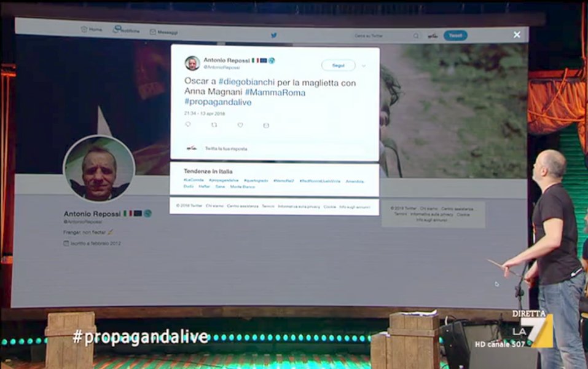Open Centro assistenza footer link under trends
The height and width of the screenshot is (369, 588).
[243, 206]
